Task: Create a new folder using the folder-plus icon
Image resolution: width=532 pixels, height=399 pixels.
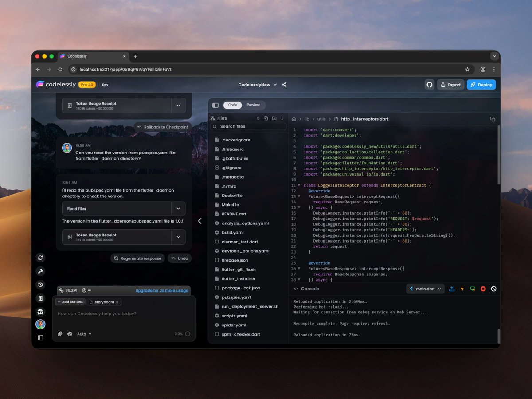Action: pyautogui.click(x=274, y=118)
